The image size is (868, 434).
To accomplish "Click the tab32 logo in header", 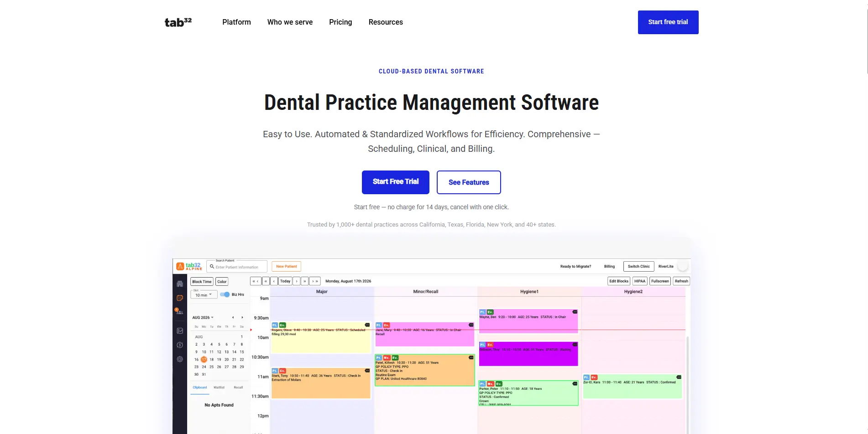I will [x=178, y=22].
